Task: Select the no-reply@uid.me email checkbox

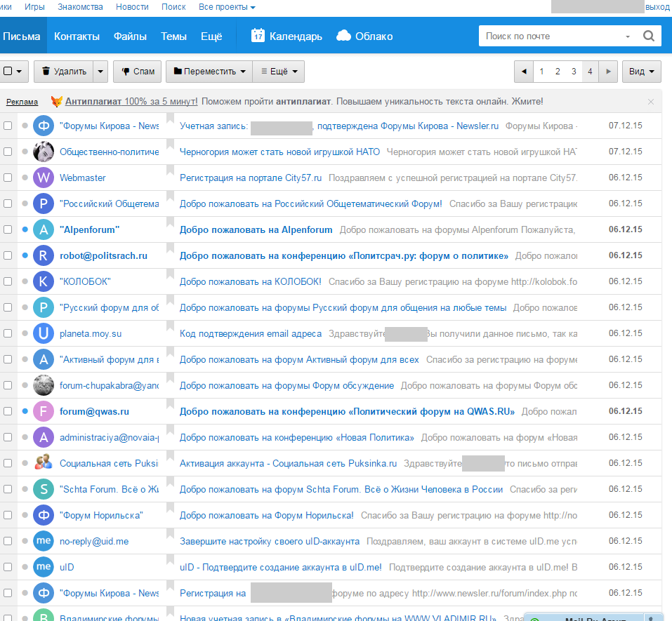Action: coord(8,541)
